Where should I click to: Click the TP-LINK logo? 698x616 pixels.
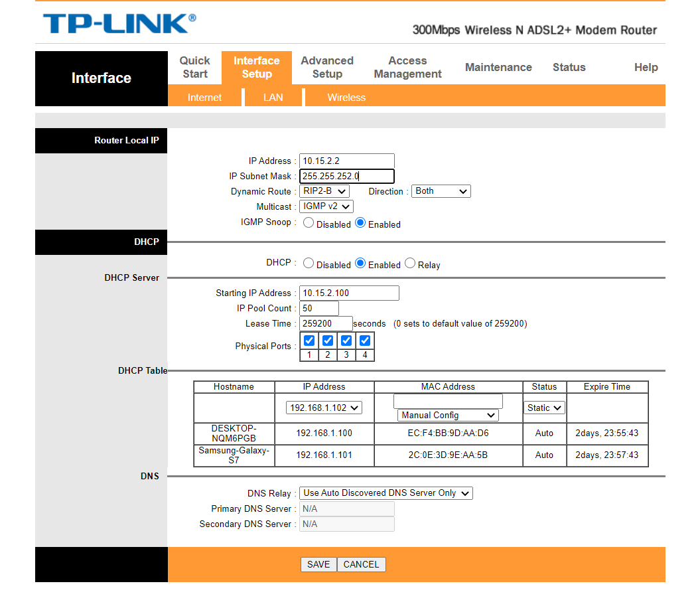pos(119,24)
